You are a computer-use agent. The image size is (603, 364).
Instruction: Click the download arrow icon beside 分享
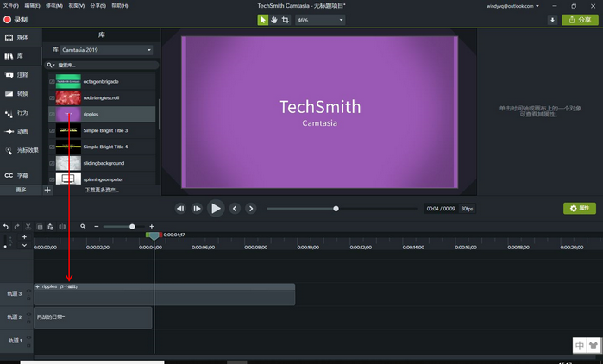(552, 20)
